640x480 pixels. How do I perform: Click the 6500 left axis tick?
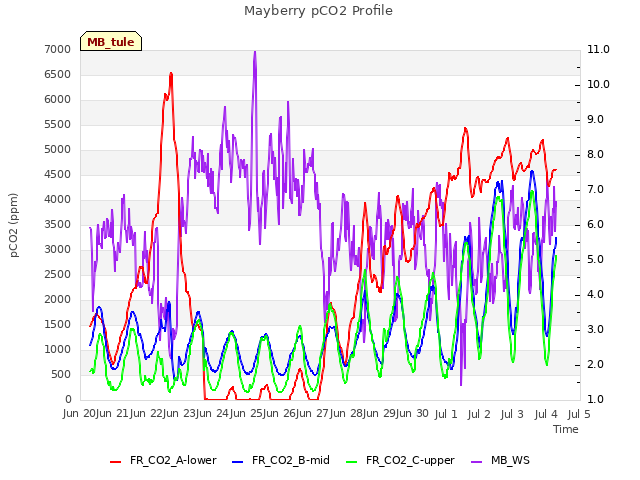pyautogui.click(x=58, y=75)
